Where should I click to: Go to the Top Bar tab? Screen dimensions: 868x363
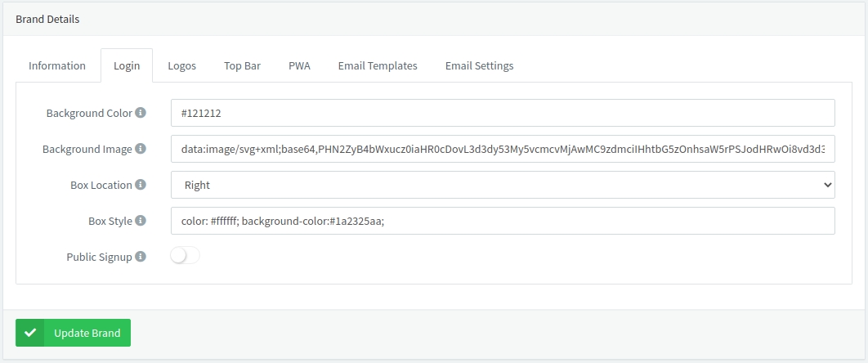click(242, 65)
